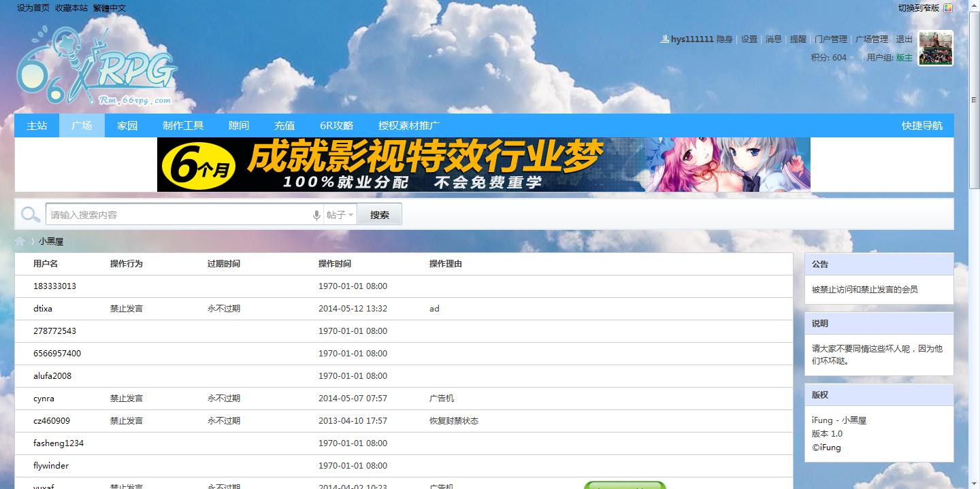Screen dimensions: 980x489
Task: Click the 门户管理 link
Action: pyautogui.click(x=831, y=39)
